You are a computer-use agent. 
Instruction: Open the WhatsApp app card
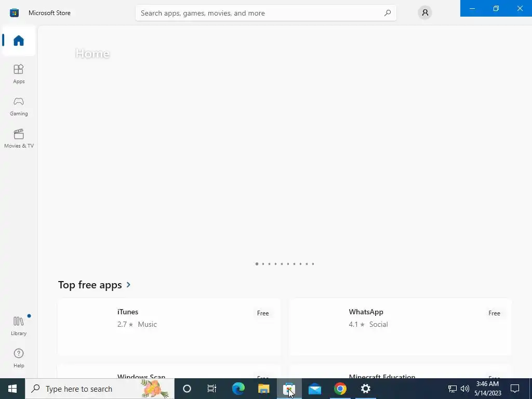point(401,327)
